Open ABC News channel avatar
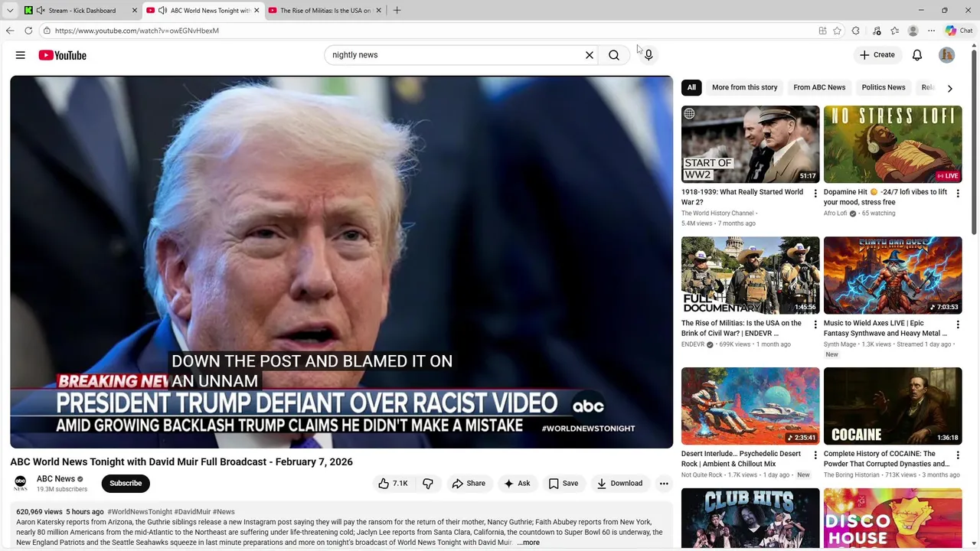Image resolution: width=980 pixels, height=551 pixels. click(21, 483)
